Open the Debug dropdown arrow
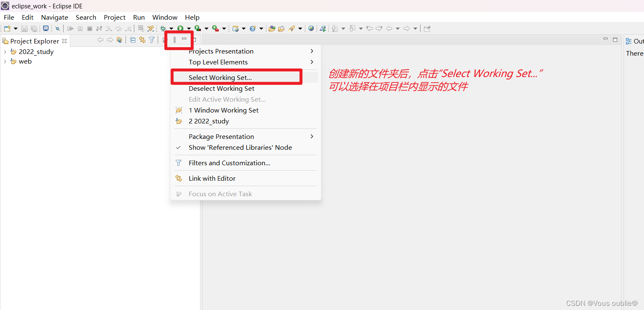 click(171, 28)
